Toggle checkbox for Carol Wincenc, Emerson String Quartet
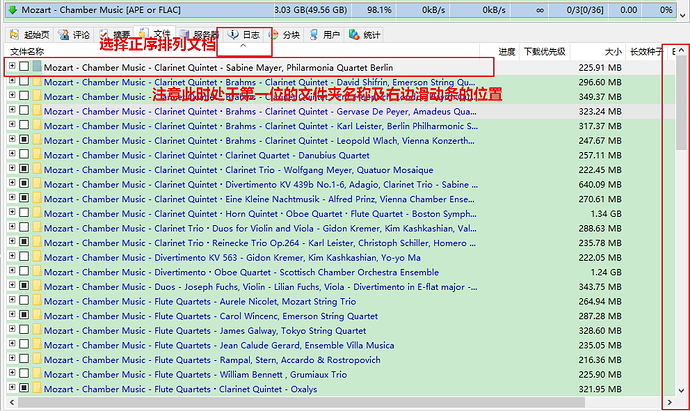690x411 pixels. click(x=24, y=315)
